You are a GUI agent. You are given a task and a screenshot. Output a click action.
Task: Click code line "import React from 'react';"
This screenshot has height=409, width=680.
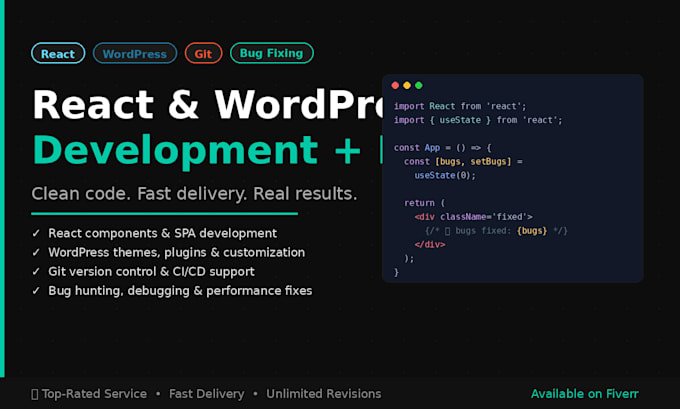(x=460, y=106)
